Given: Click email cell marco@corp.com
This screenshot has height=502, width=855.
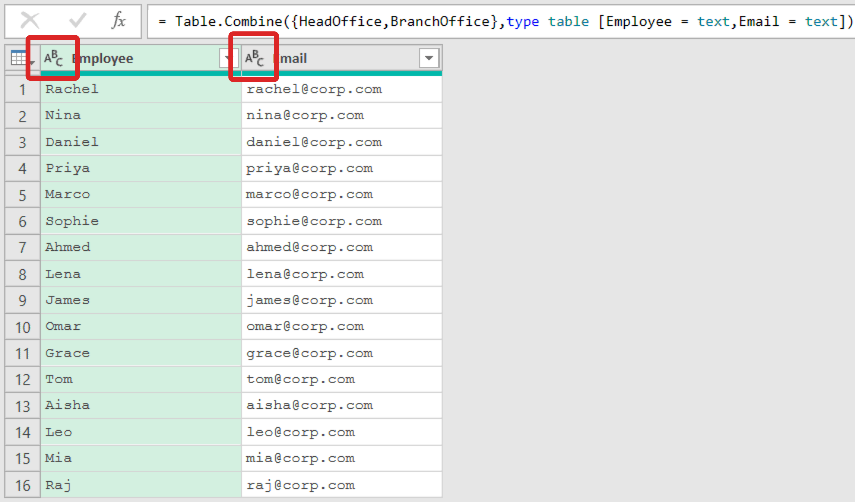Looking at the screenshot, I should click(341, 195).
